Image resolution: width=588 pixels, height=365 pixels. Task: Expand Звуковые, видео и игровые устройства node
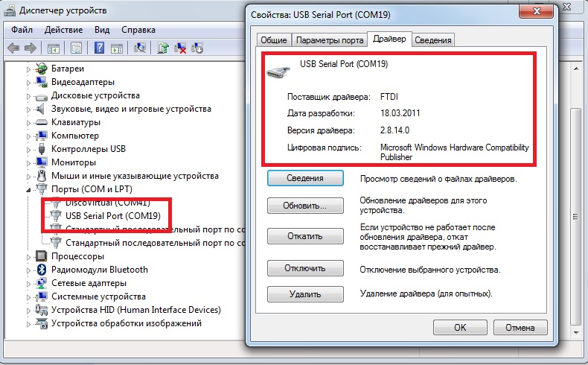tap(29, 110)
